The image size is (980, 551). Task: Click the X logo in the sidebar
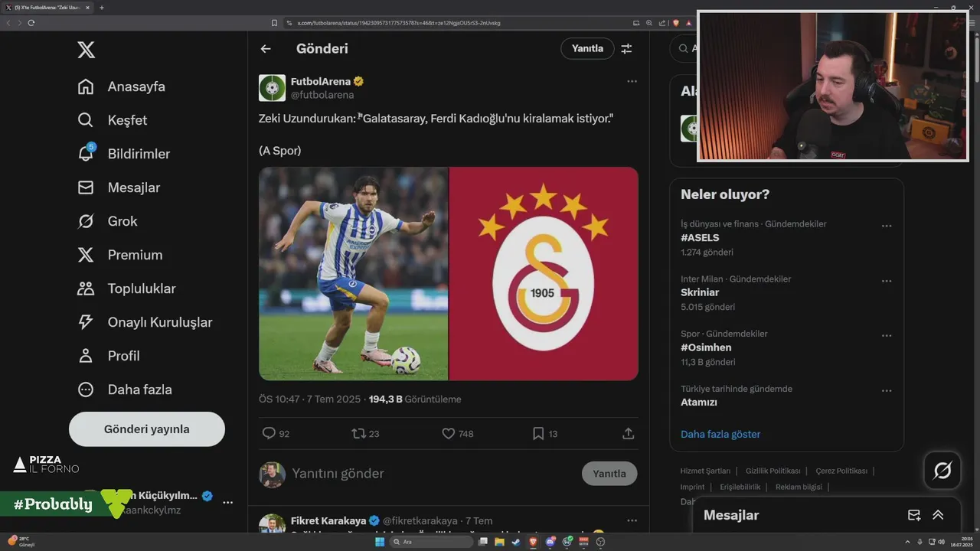point(87,51)
